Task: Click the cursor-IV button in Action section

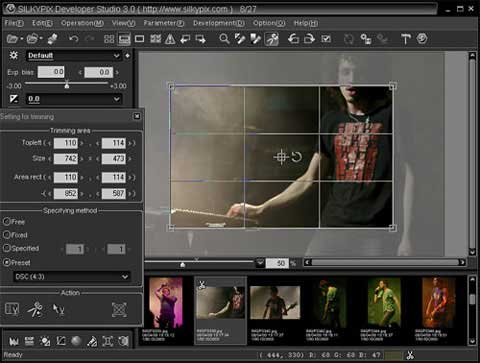Action: coord(59,310)
